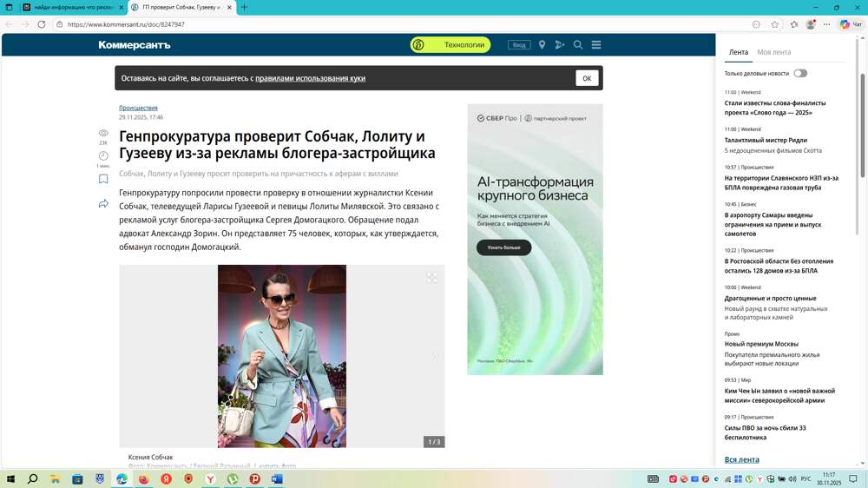Open the browser's three-dots settings menu

[827, 24]
